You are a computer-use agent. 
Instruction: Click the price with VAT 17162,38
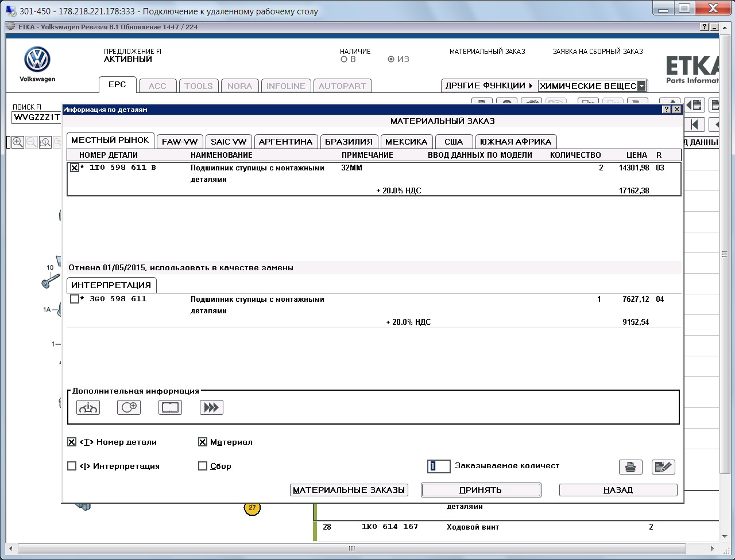(x=635, y=190)
